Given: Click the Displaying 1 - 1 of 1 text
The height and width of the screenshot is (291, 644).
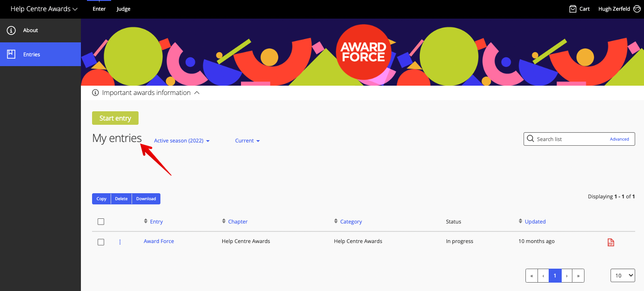Looking at the screenshot, I should pos(611,196).
